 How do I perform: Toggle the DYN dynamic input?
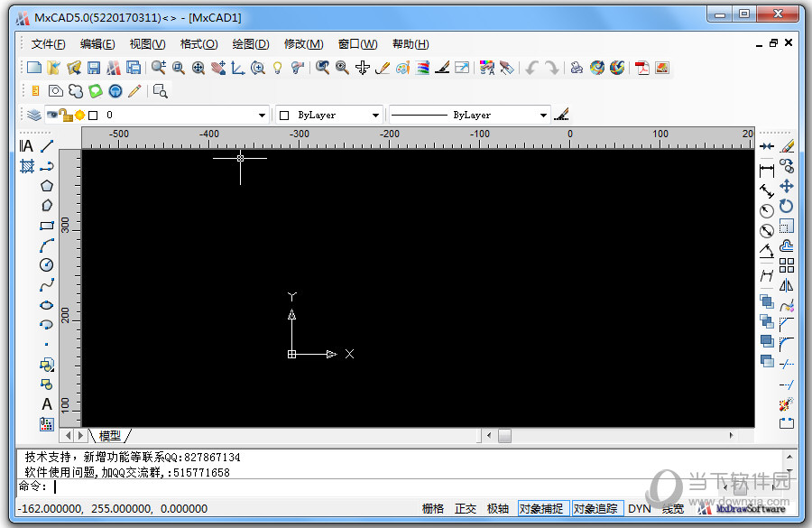point(640,509)
